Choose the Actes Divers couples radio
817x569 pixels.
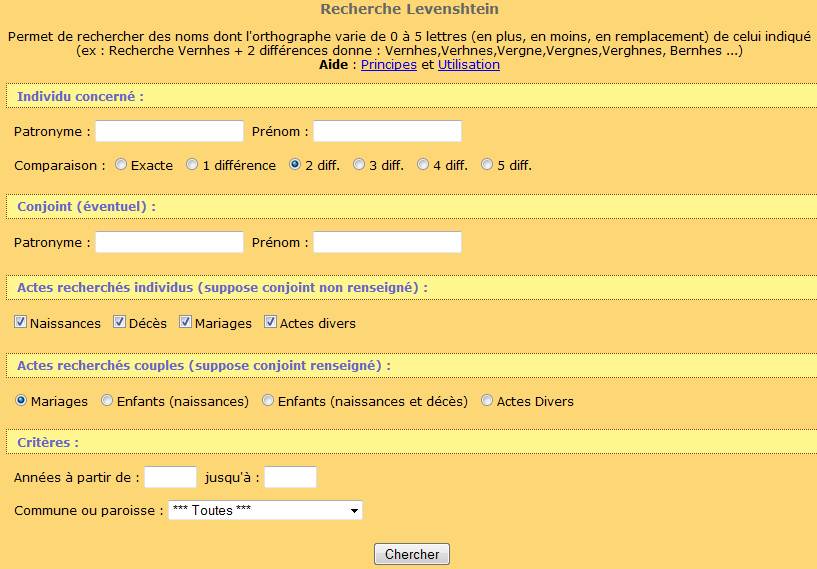487,400
